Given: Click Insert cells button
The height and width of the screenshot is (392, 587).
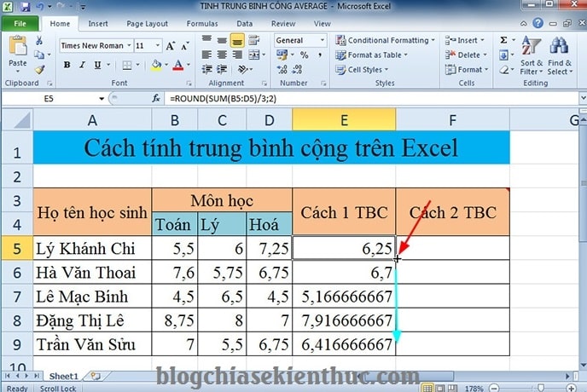Looking at the screenshot, I should tap(465, 40).
